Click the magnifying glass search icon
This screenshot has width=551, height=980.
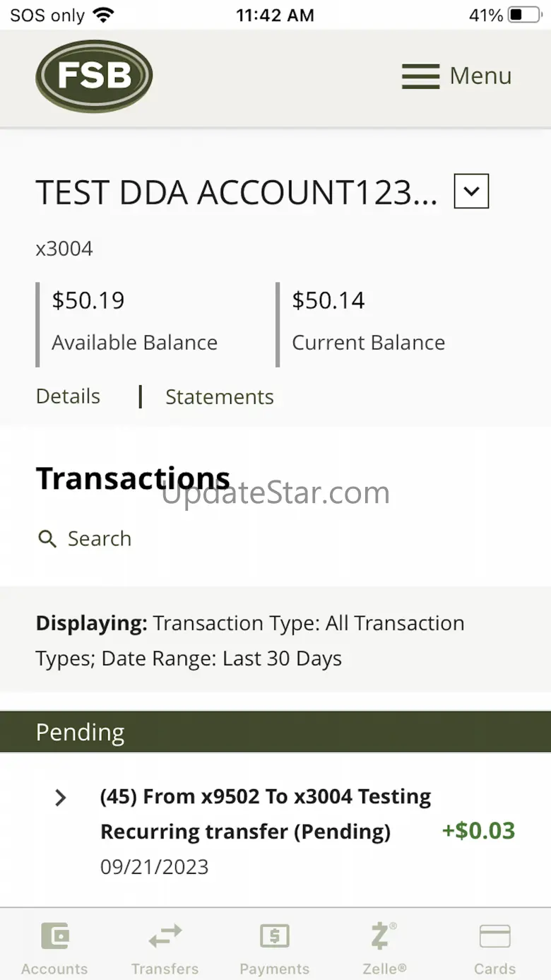[47, 539]
